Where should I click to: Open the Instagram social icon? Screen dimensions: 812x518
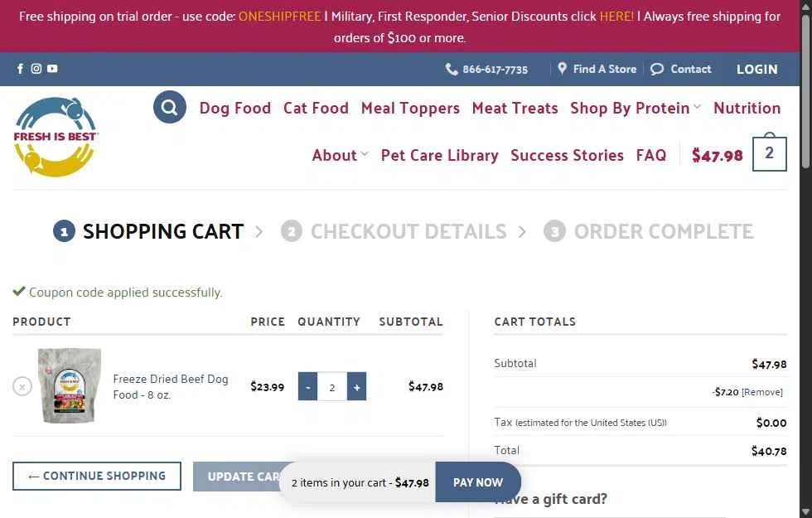(x=36, y=68)
